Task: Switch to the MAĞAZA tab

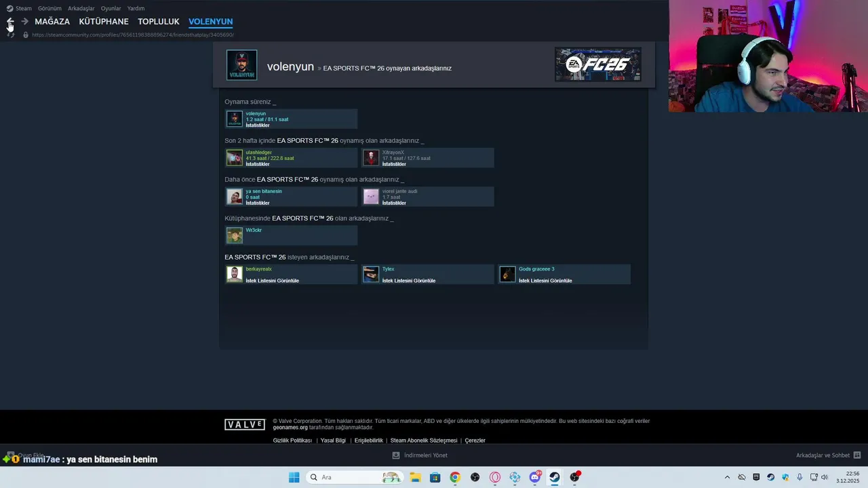Action: 52,22
